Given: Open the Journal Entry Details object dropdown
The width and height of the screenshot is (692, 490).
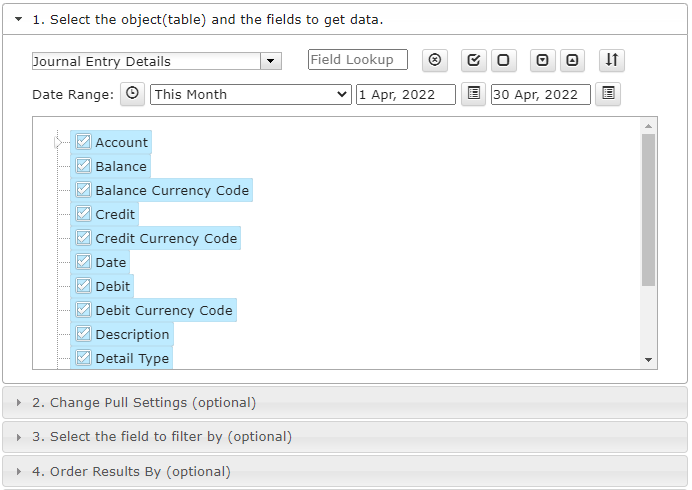Looking at the screenshot, I should click(x=271, y=61).
